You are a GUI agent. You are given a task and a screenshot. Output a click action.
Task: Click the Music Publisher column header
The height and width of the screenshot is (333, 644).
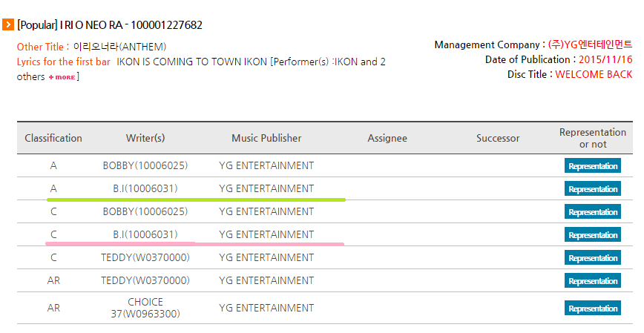[x=266, y=138]
